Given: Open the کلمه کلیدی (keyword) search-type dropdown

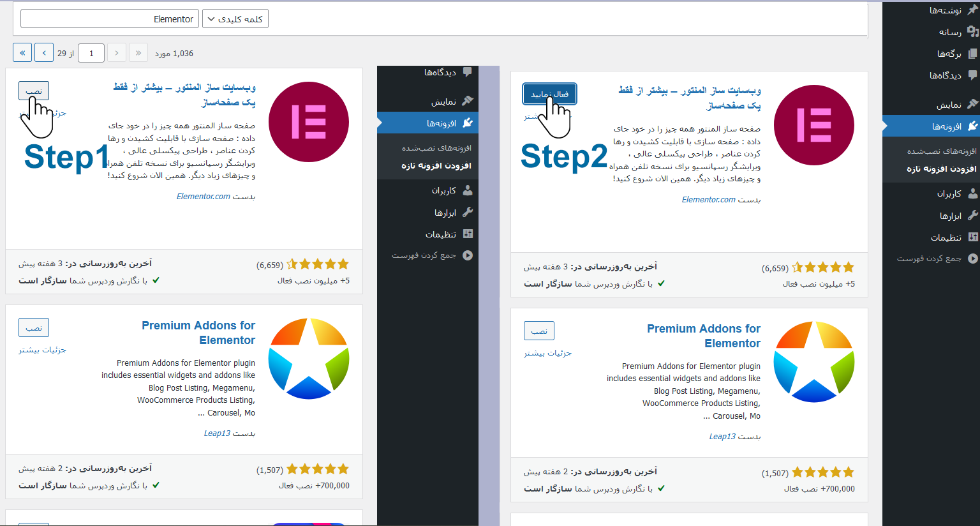Looking at the screenshot, I should tap(235, 19).
